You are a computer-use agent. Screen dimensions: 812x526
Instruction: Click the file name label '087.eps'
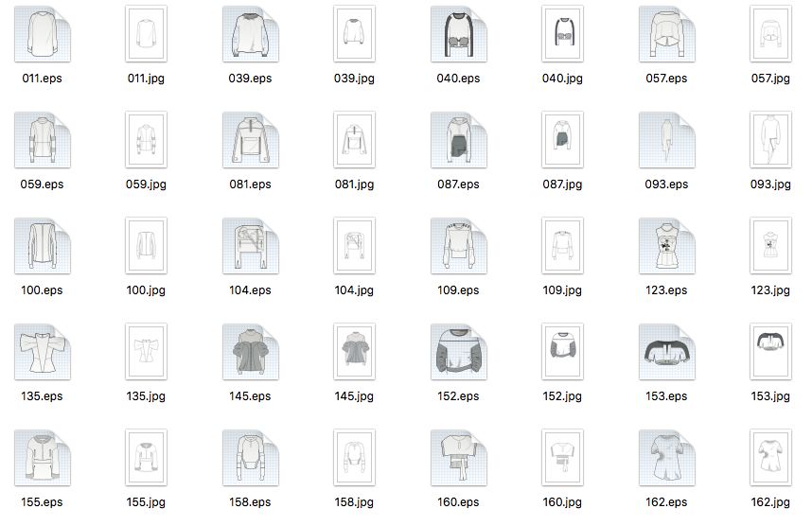[458, 184]
